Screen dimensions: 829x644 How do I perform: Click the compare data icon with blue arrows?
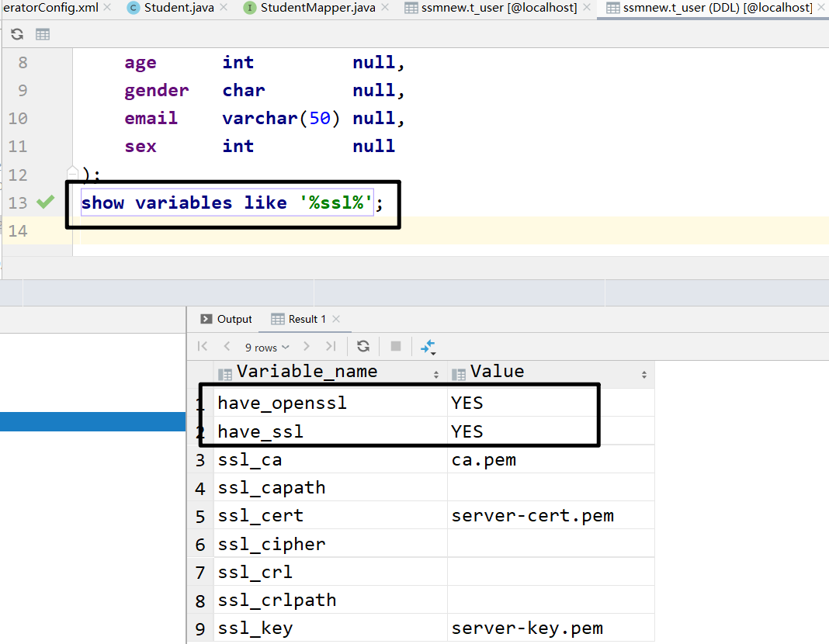(427, 347)
